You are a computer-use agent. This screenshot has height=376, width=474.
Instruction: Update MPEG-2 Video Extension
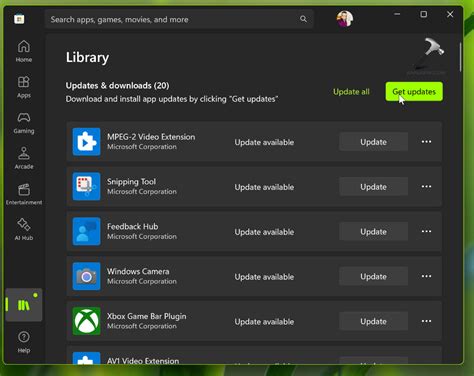tap(373, 142)
